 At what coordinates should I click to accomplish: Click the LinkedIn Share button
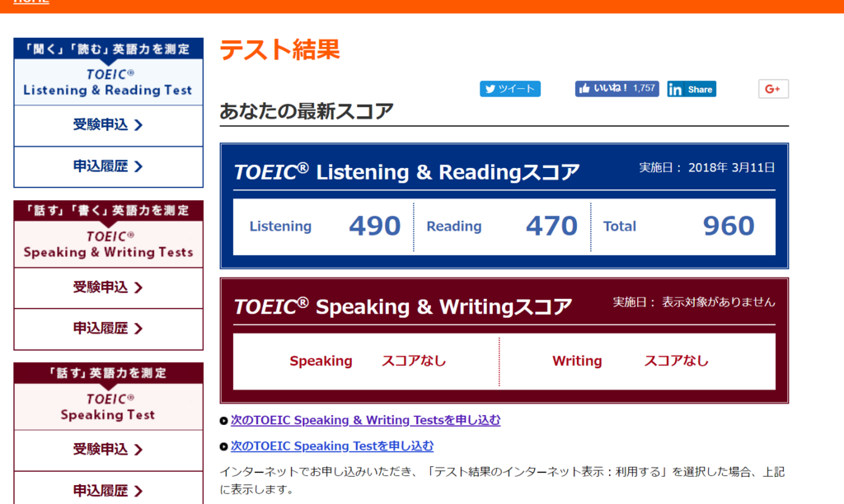pyautogui.click(x=692, y=89)
